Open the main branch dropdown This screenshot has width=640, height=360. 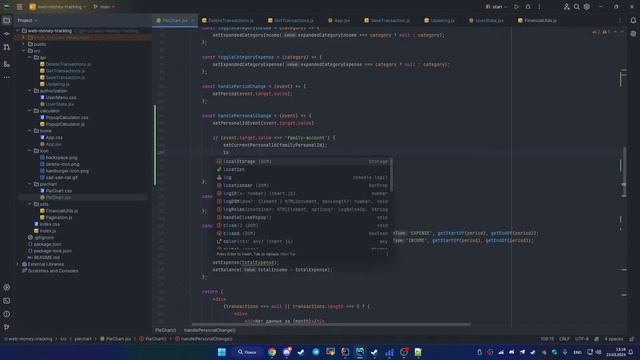tap(104, 7)
